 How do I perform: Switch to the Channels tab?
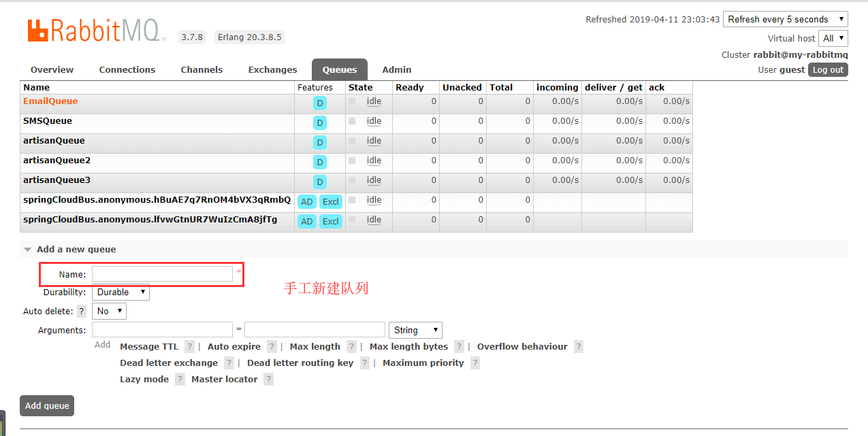(x=202, y=70)
